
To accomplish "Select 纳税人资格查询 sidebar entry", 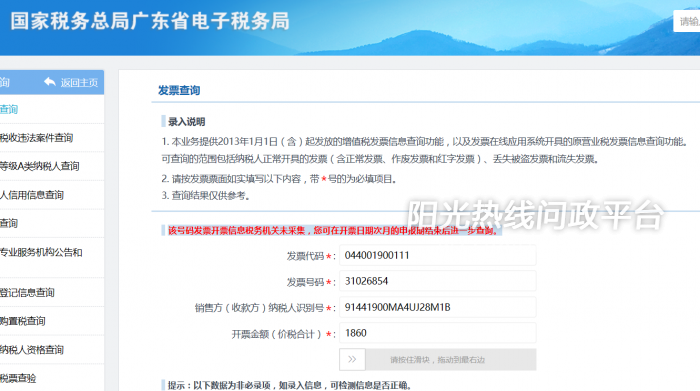I will coord(32,349).
